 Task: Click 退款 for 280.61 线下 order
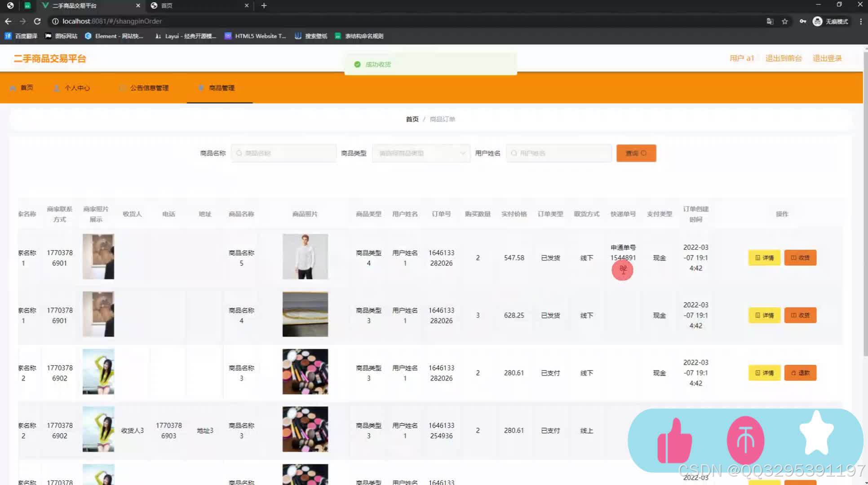pyautogui.click(x=800, y=373)
